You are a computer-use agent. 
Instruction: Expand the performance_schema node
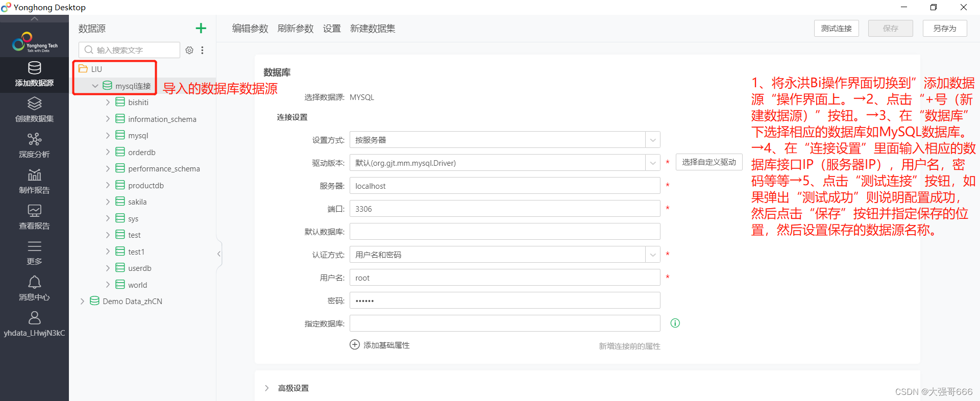coord(108,168)
